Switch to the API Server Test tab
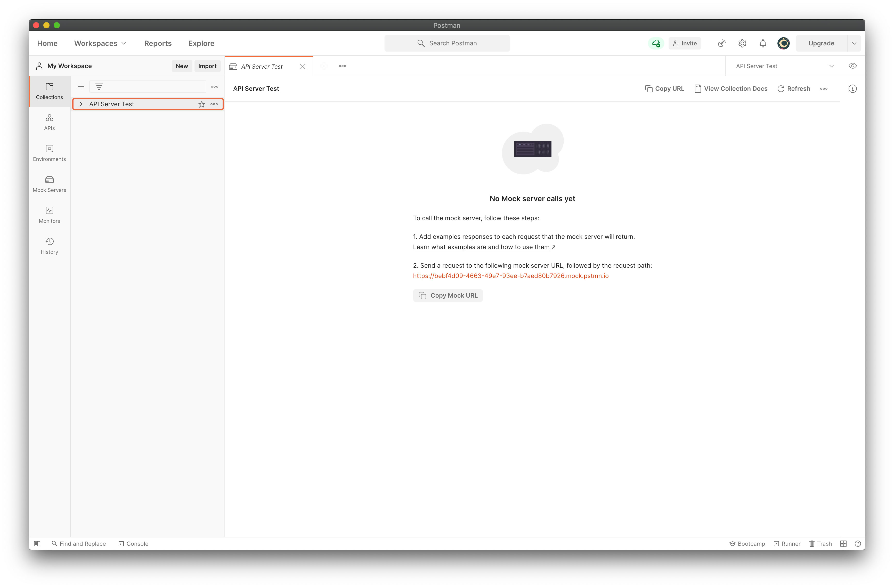The image size is (894, 588). (262, 66)
